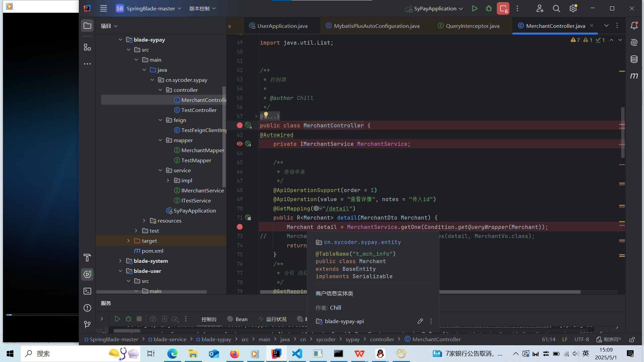644x362 pixels.
Task: Open IDE settings gear icon
Action: [573, 9]
